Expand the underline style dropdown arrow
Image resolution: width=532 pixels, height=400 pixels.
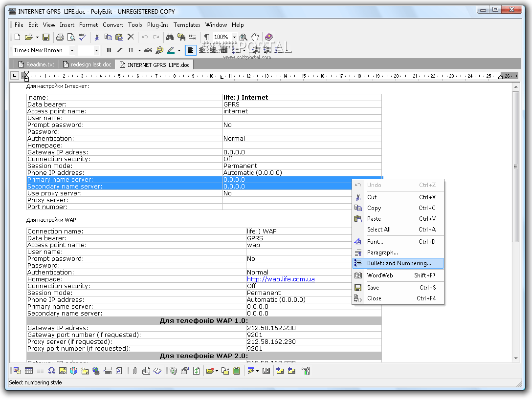click(x=139, y=50)
